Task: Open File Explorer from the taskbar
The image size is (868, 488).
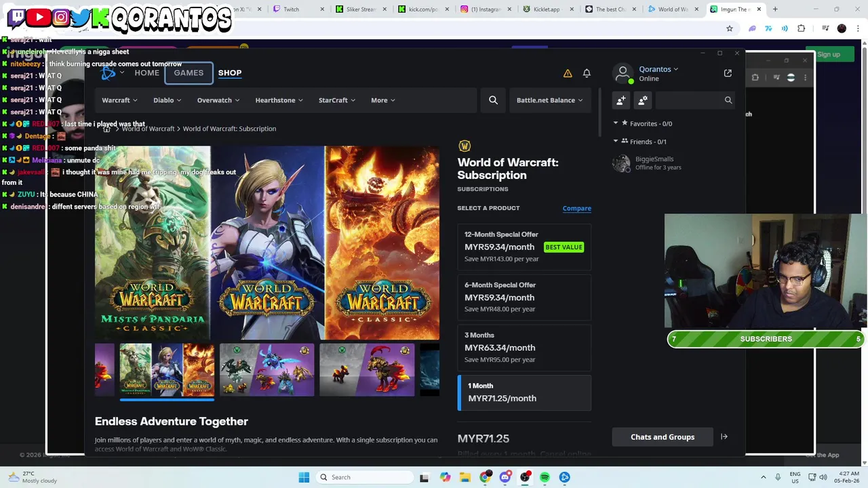Action: tap(465, 477)
